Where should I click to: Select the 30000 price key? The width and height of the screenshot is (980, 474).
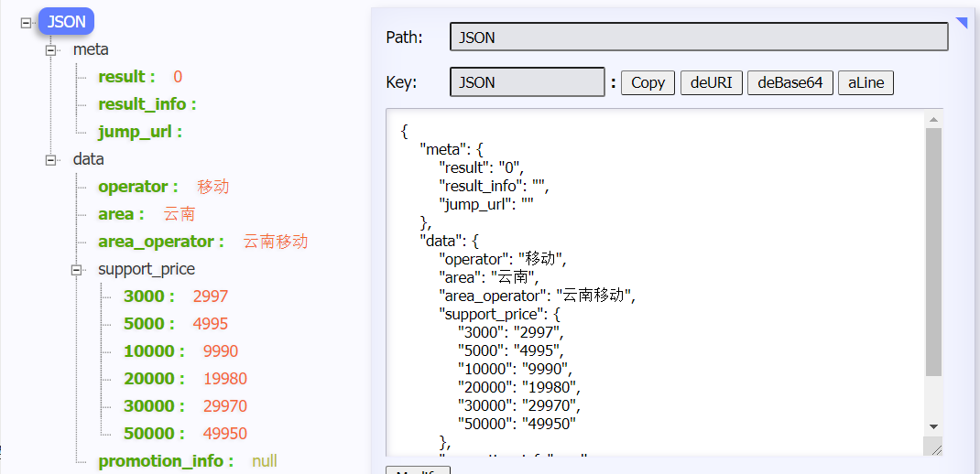[154, 406]
